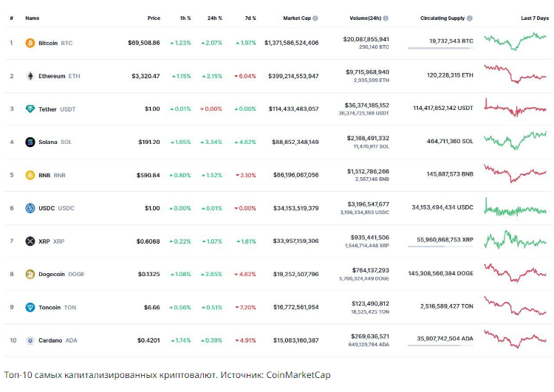Click Dogecoin supply 145,308,566,384 DOGE
554x392 pixels.
pyautogui.click(x=440, y=273)
